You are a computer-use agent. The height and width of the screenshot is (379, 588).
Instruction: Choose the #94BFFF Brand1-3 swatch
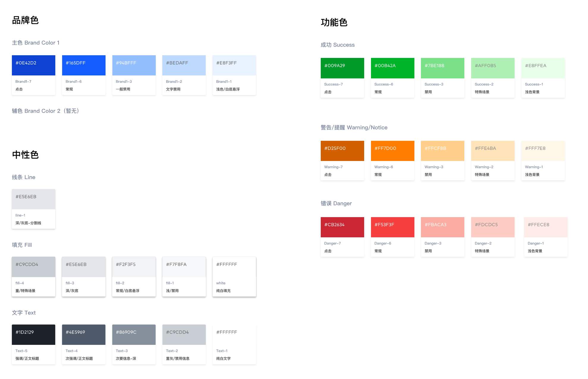134,65
